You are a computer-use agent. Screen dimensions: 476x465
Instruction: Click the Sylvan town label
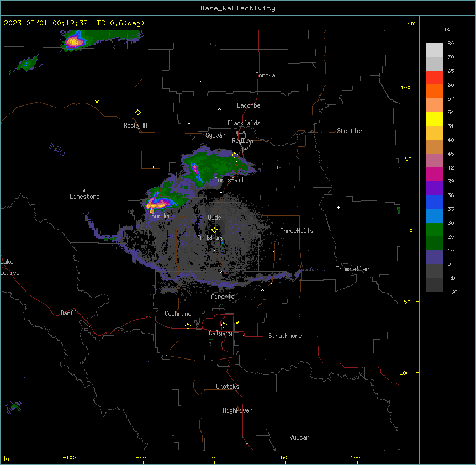pyautogui.click(x=215, y=135)
